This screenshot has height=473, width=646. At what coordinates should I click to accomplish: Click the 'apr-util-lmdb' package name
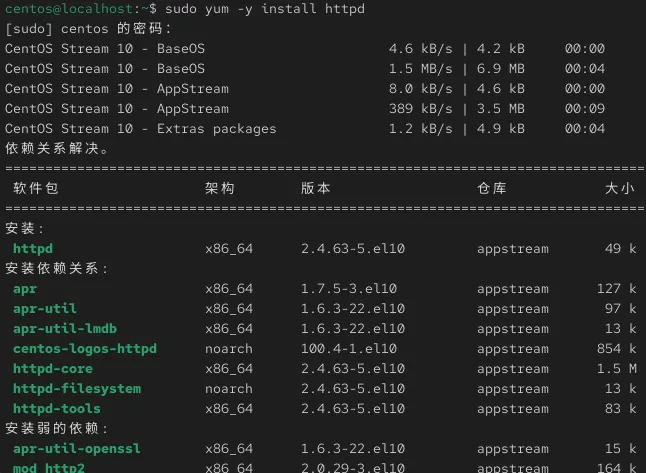pos(65,329)
